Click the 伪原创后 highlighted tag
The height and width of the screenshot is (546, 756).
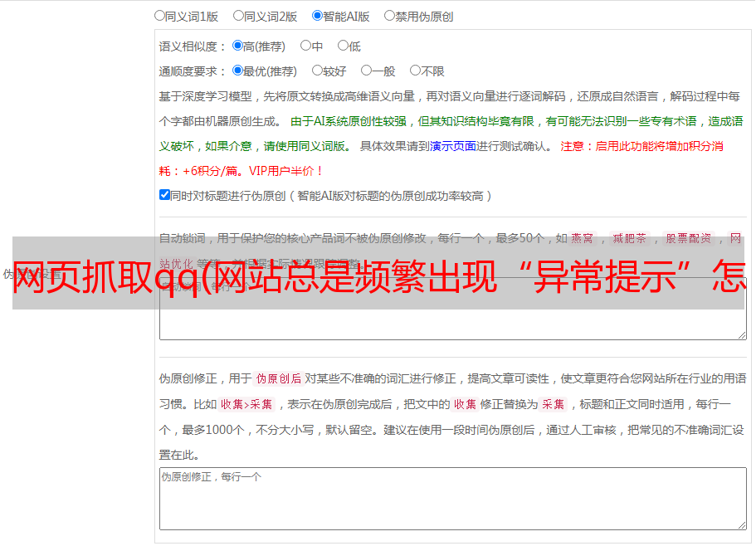[279, 378]
